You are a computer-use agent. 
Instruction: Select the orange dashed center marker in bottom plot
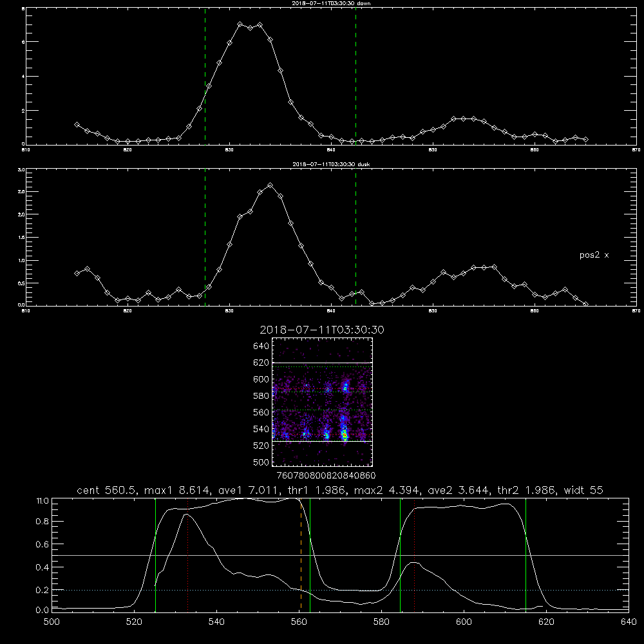coord(301,554)
